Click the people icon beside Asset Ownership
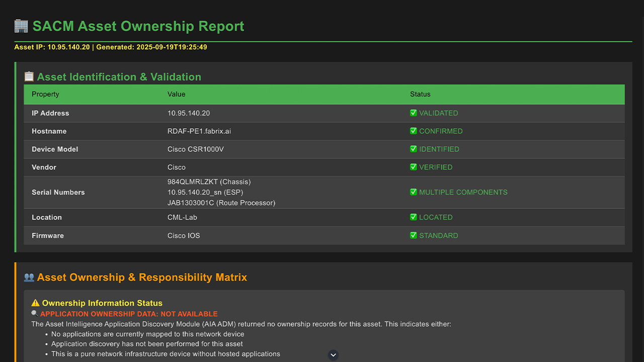The width and height of the screenshot is (644, 362). 29,278
